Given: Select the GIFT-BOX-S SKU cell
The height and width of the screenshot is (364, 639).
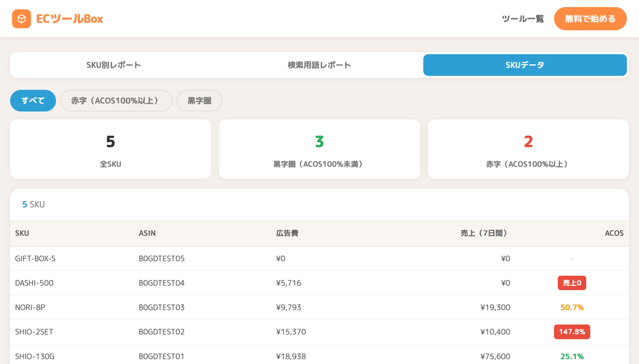Looking at the screenshot, I should [x=35, y=259].
